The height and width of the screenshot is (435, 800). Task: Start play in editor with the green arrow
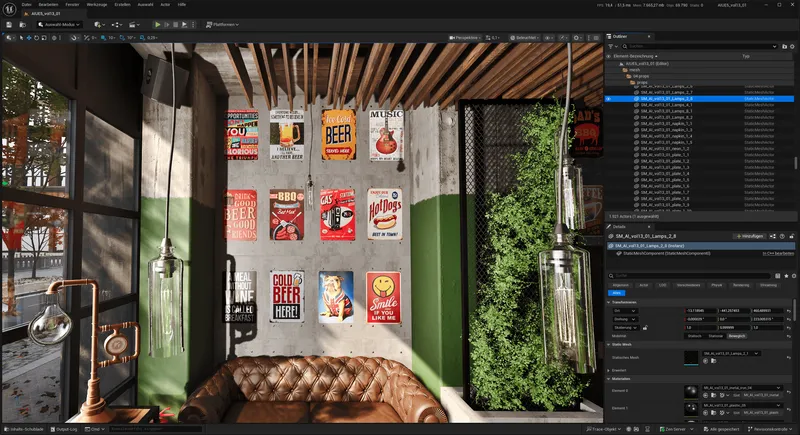158,24
